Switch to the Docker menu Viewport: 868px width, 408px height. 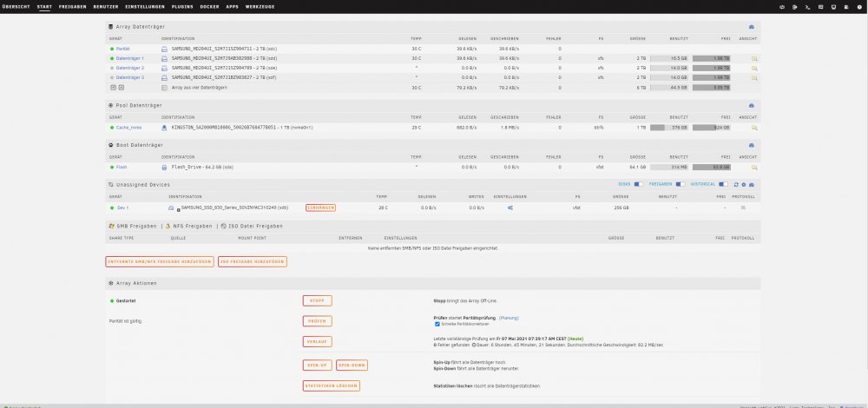click(x=209, y=7)
